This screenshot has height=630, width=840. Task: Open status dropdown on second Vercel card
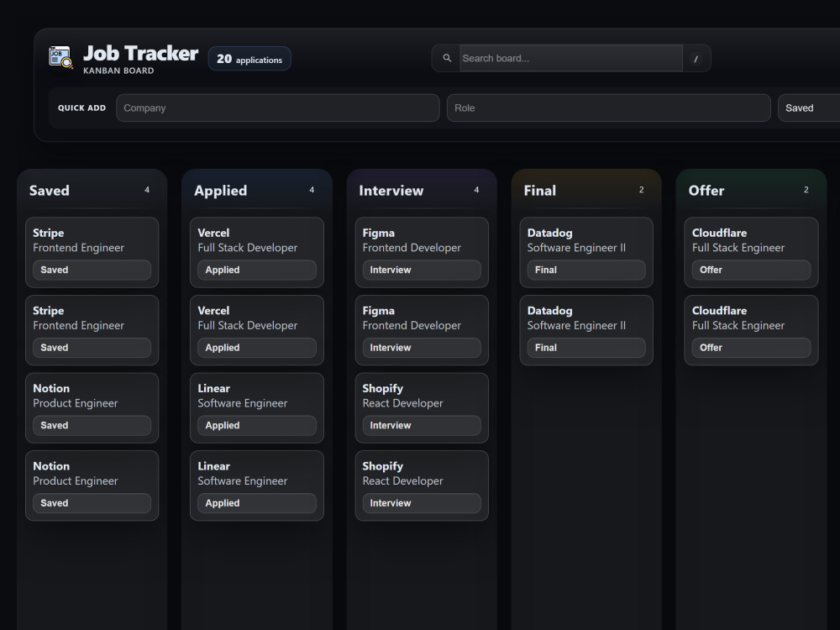257,348
